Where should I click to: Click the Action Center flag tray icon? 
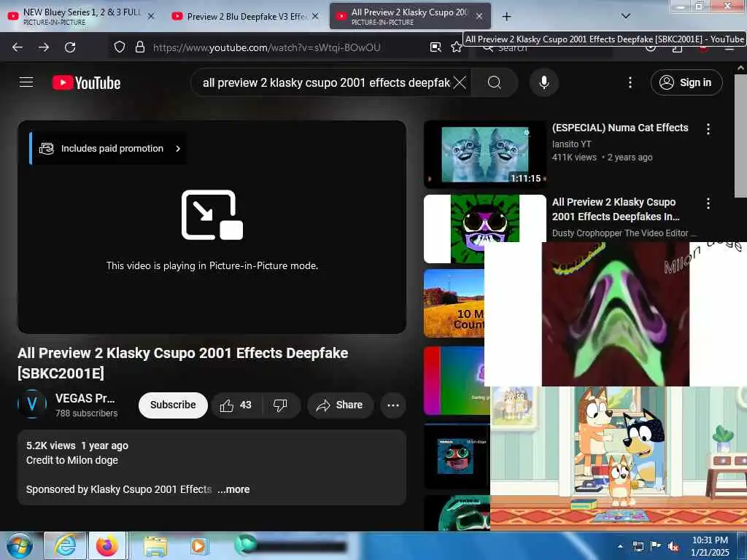[x=656, y=546]
